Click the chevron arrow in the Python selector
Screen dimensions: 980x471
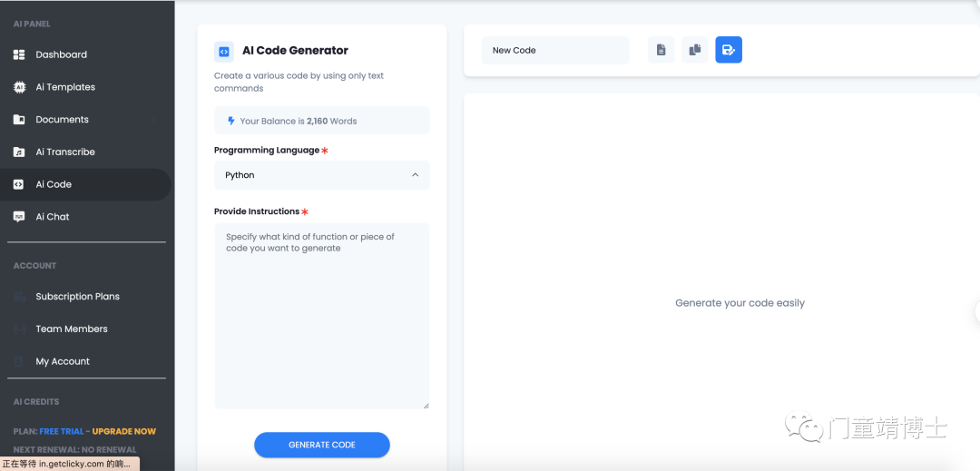coord(415,175)
